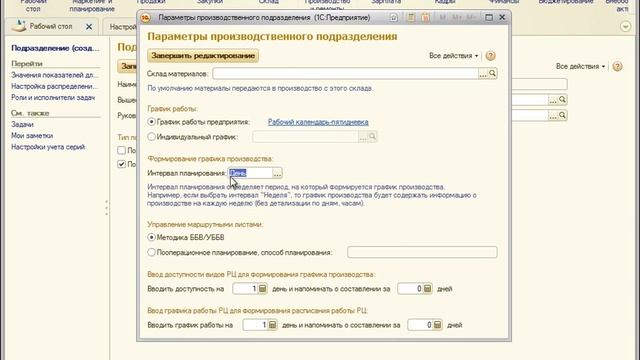Click ellipsis button in background Руководитель row
Viewport: 640px width, 360px height.
coord(553,116)
